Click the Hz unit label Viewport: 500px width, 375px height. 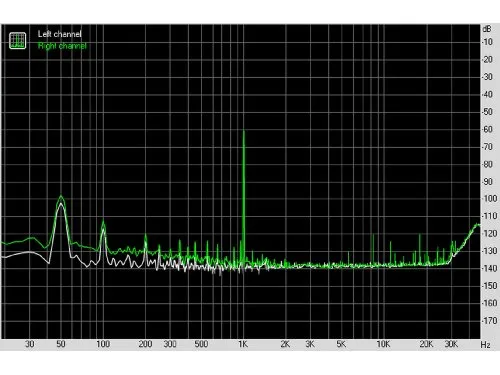click(x=485, y=345)
